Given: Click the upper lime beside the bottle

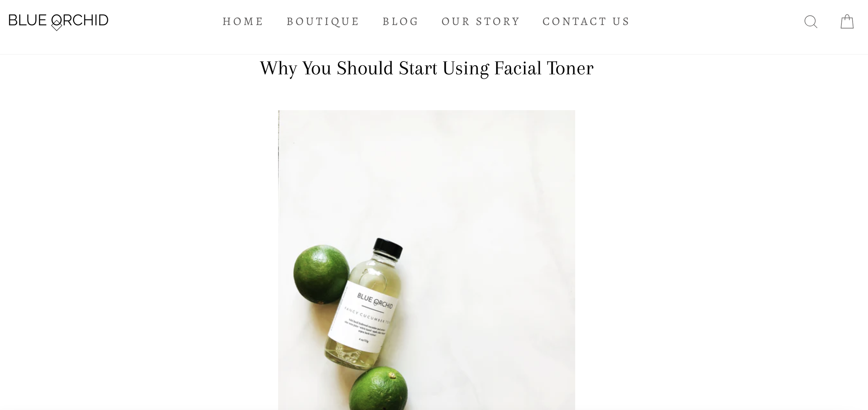Looking at the screenshot, I should point(321,274).
